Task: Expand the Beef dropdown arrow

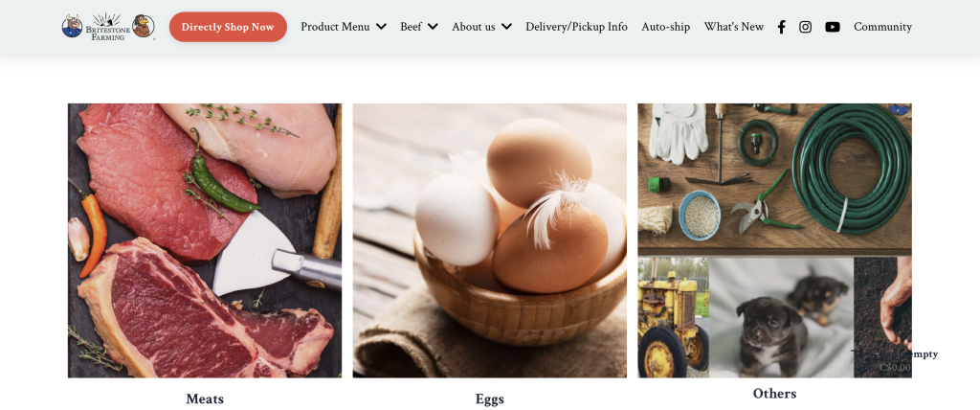Action: pos(433,27)
